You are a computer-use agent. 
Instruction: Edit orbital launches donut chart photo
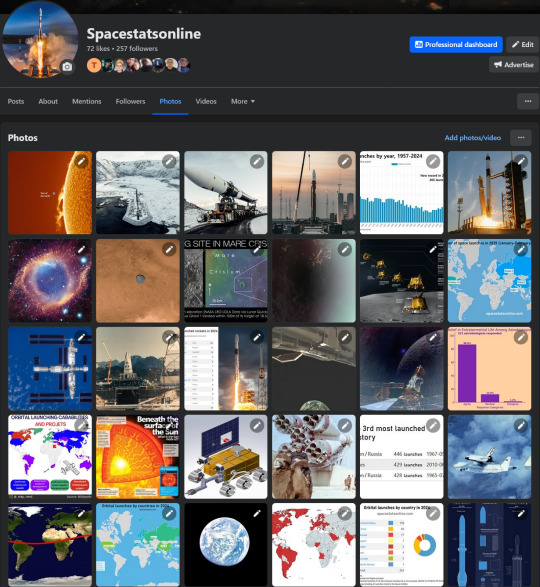433,514
